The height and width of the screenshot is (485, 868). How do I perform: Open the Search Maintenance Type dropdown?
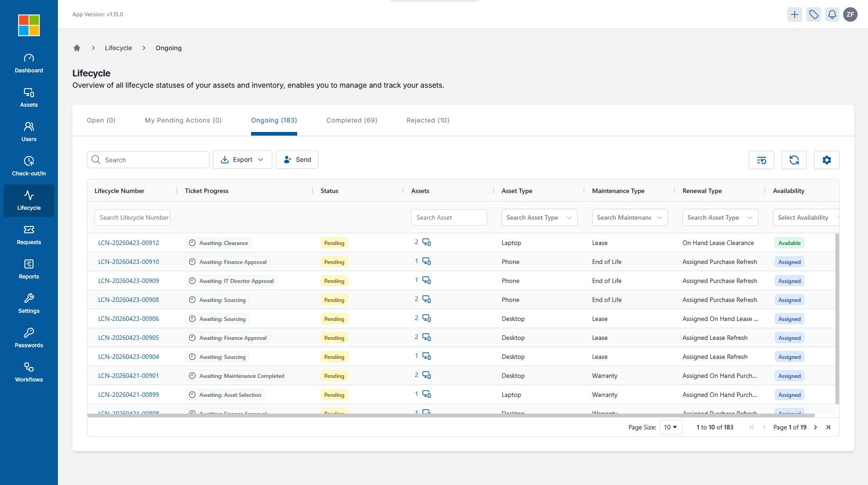(x=630, y=217)
